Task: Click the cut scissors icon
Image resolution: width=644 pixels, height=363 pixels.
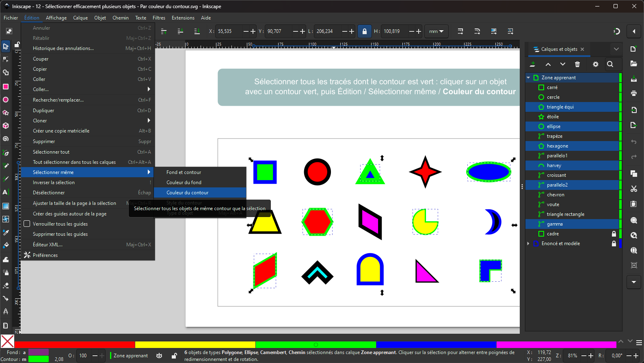Action: [634, 189]
